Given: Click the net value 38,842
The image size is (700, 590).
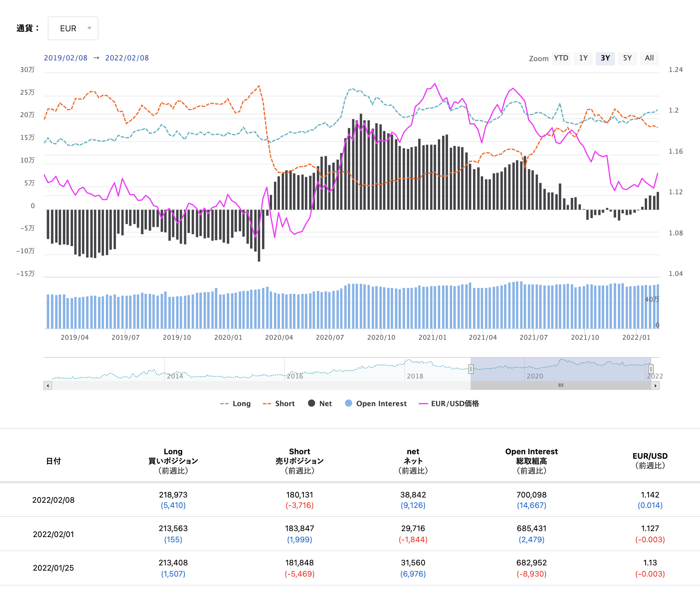Looking at the screenshot, I should (x=413, y=495).
